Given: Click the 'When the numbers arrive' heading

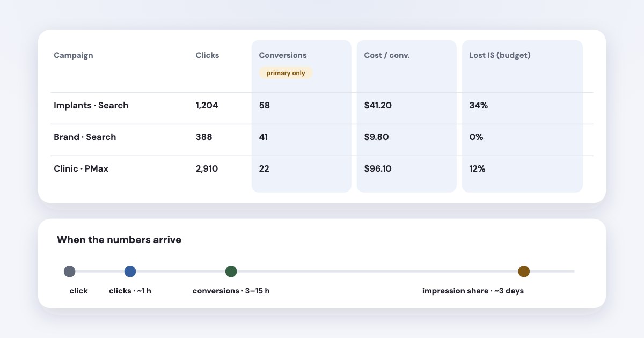Looking at the screenshot, I should click(x=119, y=240).
